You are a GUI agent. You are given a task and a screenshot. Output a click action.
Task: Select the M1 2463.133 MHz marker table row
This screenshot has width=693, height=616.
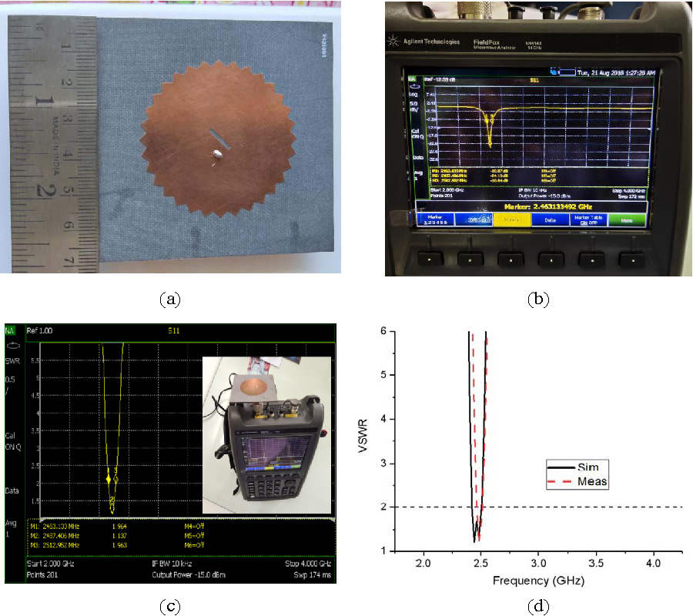[x=69, y=527]
